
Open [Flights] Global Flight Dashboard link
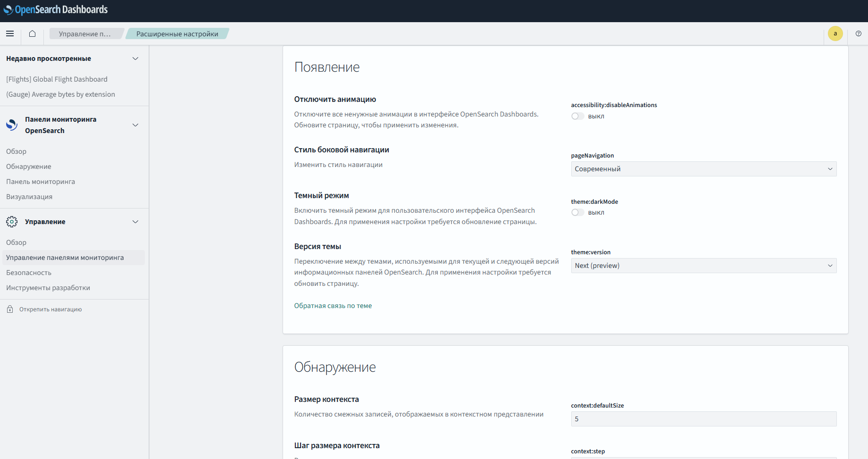pyautogui.click(x=57, y=79)
